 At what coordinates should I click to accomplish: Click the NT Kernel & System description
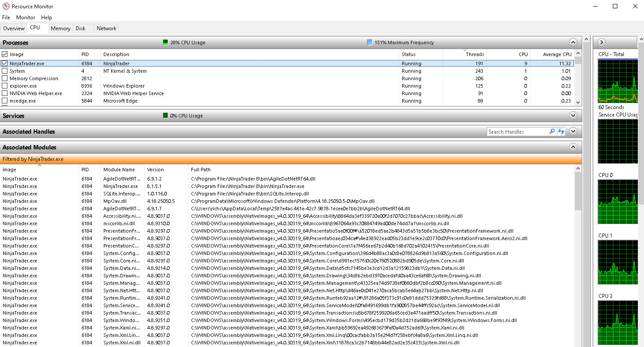point(125,71)
